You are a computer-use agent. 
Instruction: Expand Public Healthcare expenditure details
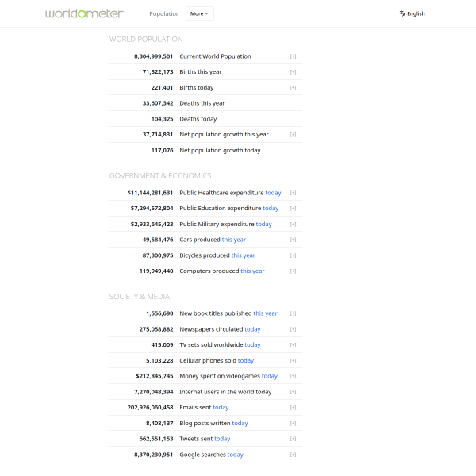coord(293,193)
